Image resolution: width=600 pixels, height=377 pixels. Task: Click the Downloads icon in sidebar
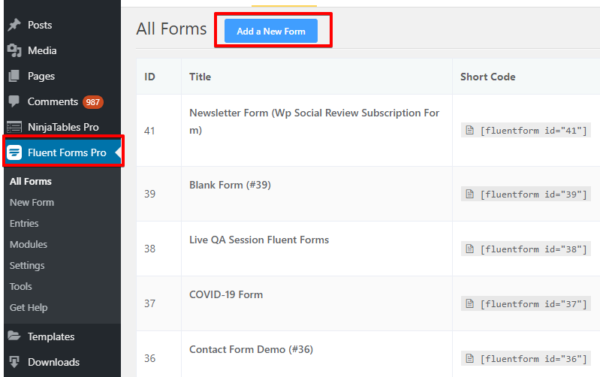[x=14, y=362]
